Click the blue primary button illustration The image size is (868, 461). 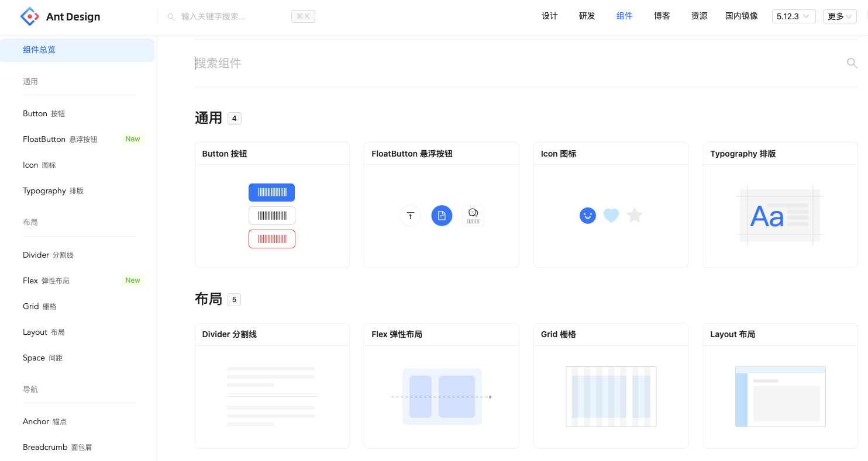[271, 192]
